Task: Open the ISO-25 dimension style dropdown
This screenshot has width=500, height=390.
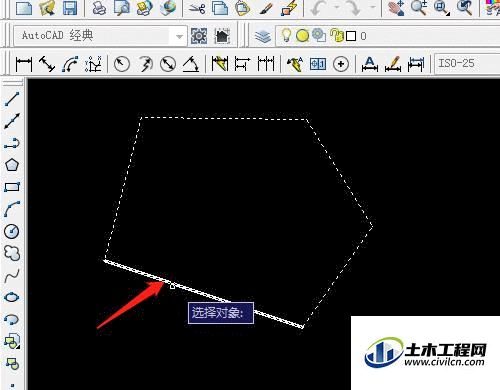Action: [467, 63]
